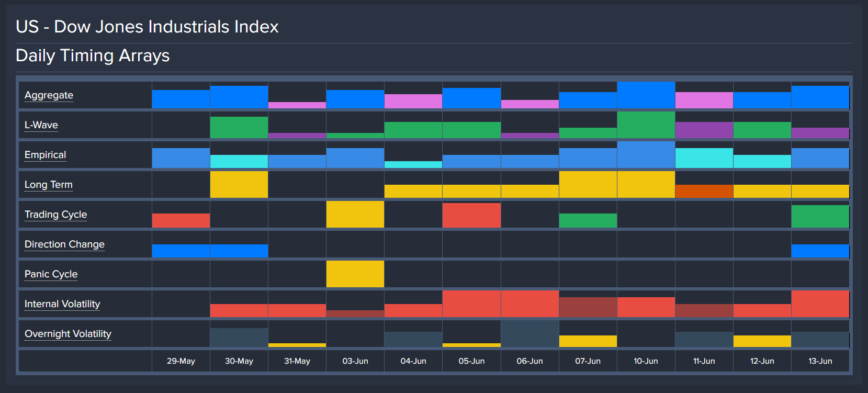The height and width of the screenshot is (393, 868).
Task: Click the Direction Change bar on 13-Jun
Action: click(820, 251)
